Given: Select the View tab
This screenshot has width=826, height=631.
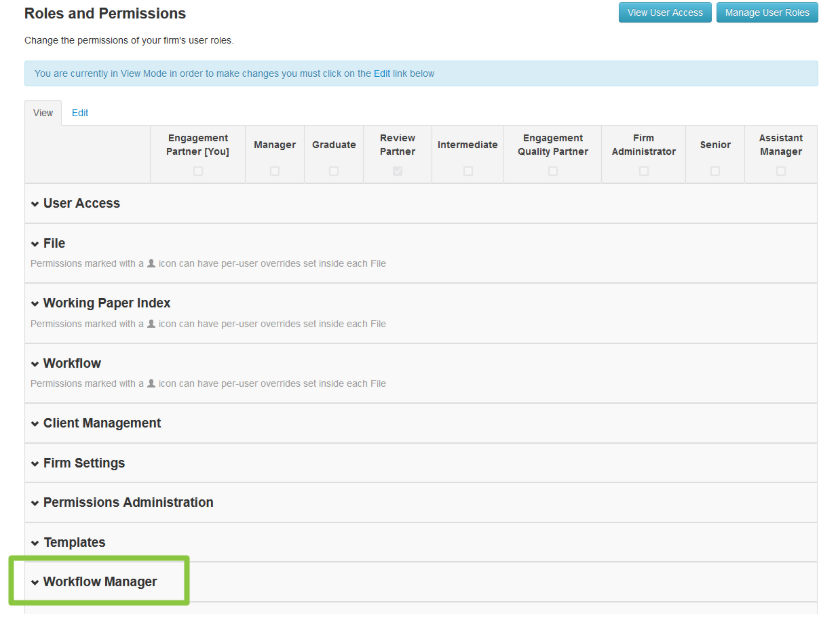Looking at the screenshot, I should pyautogui.click(x=43, y=113).
